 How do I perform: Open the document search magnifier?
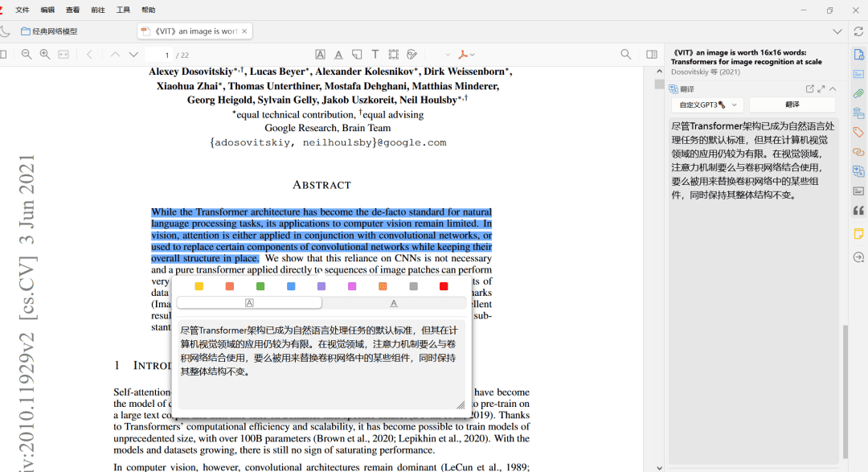click(x=626, y=55)
